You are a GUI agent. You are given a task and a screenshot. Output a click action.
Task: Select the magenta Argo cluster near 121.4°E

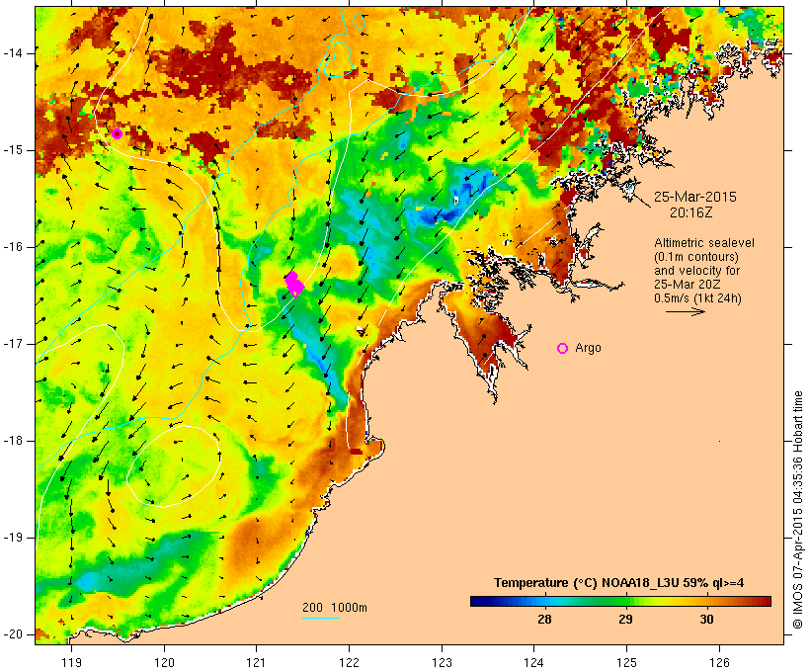point(294,284)
